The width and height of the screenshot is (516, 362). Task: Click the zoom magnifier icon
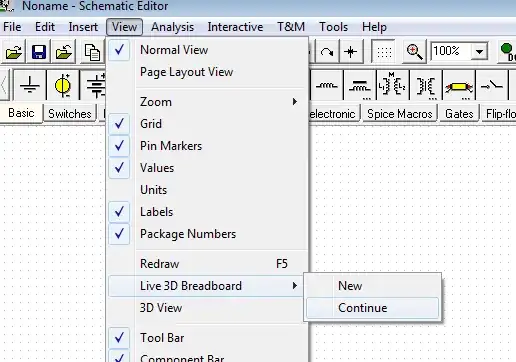tap(414, 52)
